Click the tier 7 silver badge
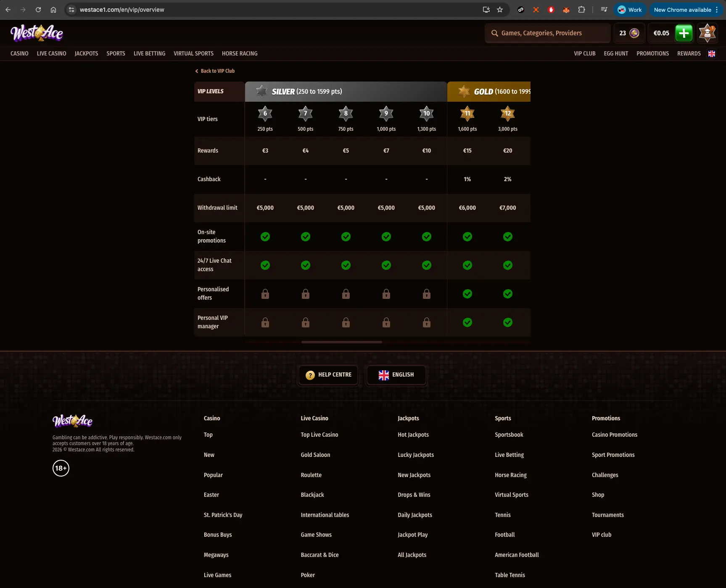This screenshot has height=588, width=726. coord(306,113)
